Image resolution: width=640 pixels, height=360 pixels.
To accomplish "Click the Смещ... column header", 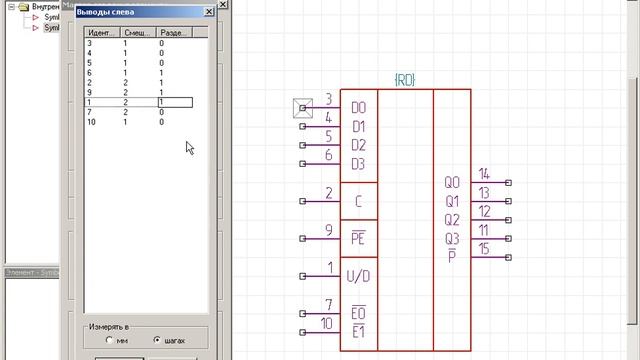I will tap(138, 33).
